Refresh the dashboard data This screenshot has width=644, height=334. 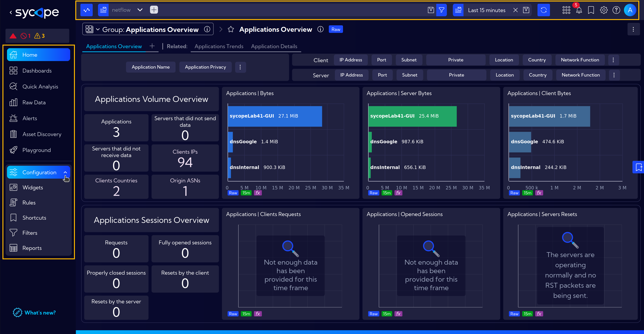(x=544, y=10)
